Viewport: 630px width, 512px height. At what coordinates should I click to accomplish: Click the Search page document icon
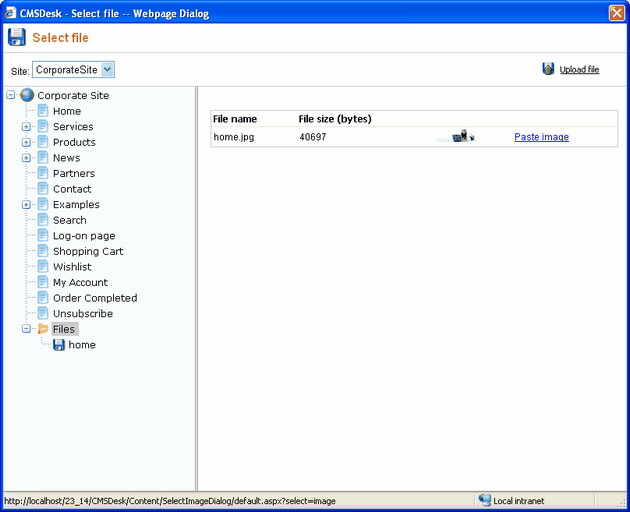click(43, 220)
